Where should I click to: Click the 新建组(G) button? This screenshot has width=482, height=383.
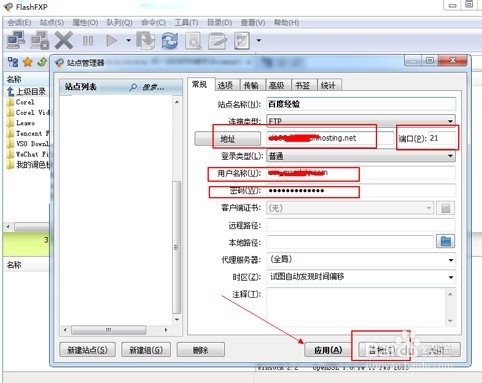(x=146, y=350)
